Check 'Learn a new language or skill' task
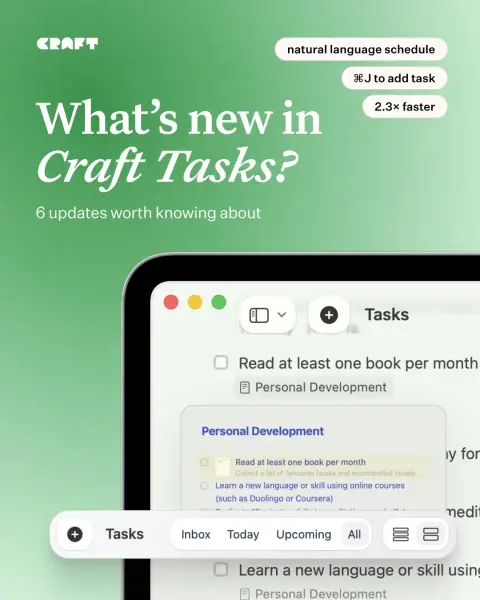This screenshot has height=600, width=480. coord(221,569)
